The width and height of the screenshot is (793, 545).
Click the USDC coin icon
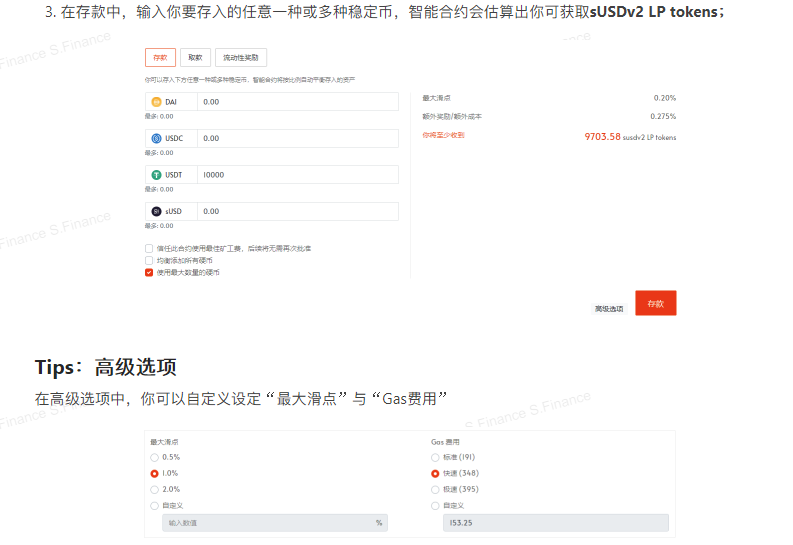(x=156, y=139)
